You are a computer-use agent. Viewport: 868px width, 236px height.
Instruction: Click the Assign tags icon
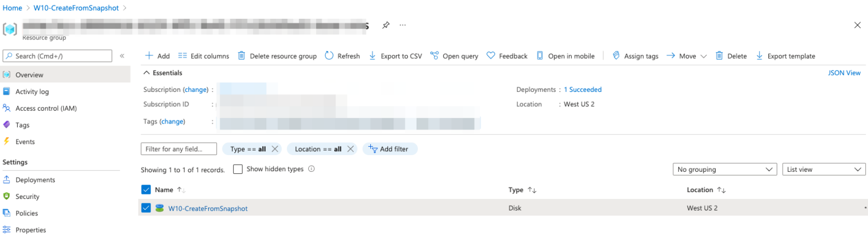pos(616,56)
